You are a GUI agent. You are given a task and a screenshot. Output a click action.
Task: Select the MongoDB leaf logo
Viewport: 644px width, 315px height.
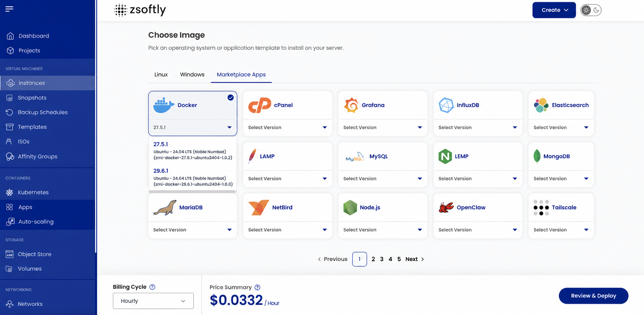537,156
